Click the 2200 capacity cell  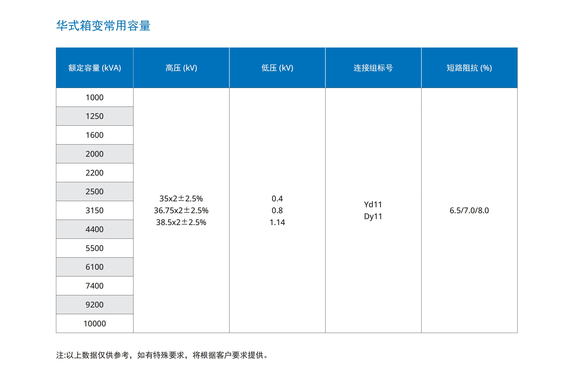click(95, 173)
